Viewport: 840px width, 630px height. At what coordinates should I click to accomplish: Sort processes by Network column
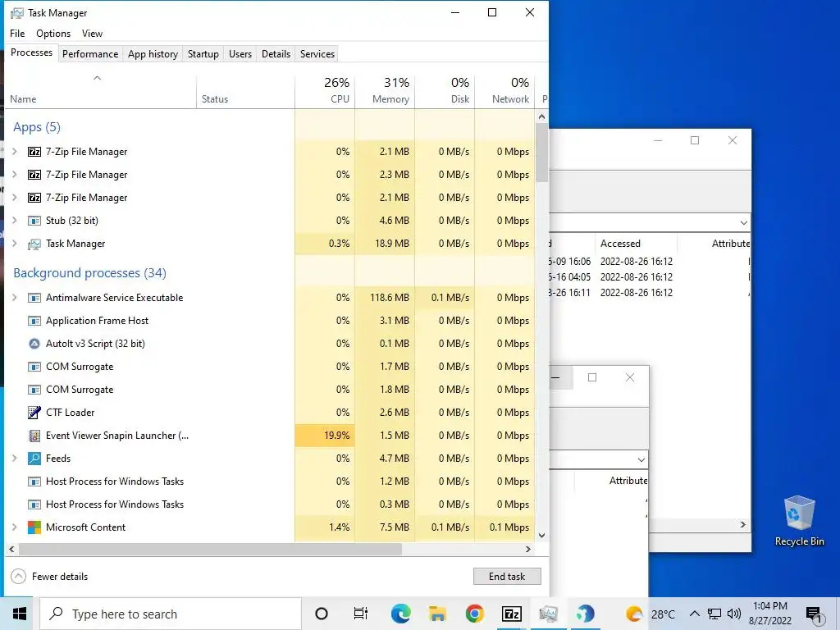tap(504, 90)
